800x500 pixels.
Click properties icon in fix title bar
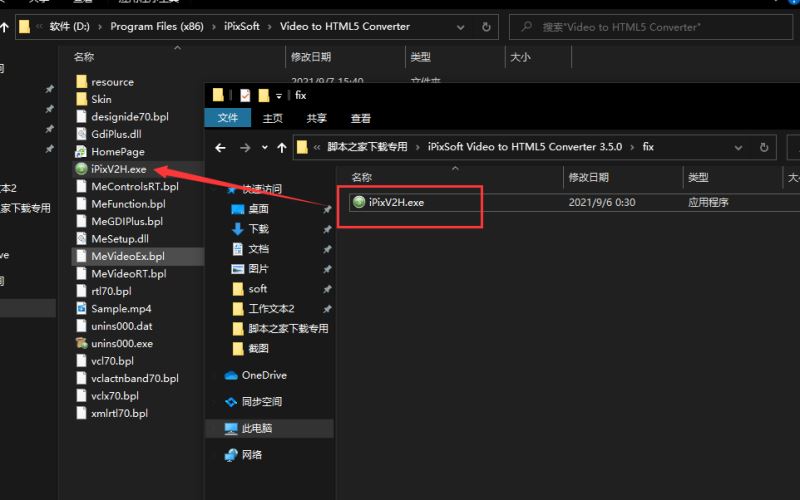pos(245,95)
